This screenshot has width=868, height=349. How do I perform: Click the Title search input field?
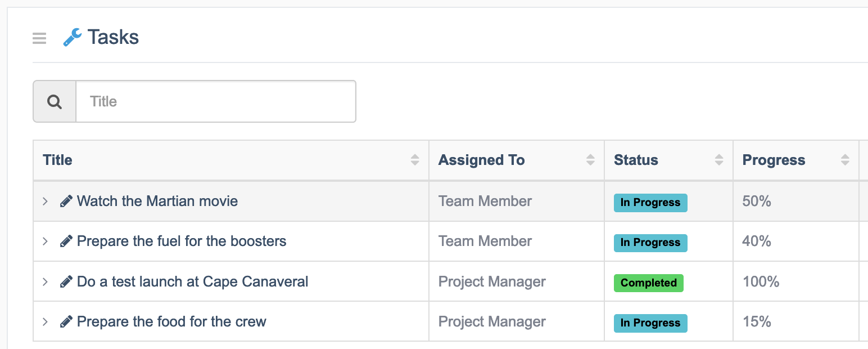pos(216,102)
